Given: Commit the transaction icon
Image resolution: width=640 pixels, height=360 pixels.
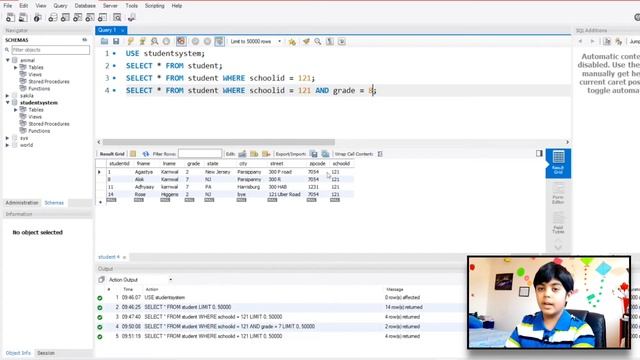Looking at the screenshot, I should (x=196, y=41).
